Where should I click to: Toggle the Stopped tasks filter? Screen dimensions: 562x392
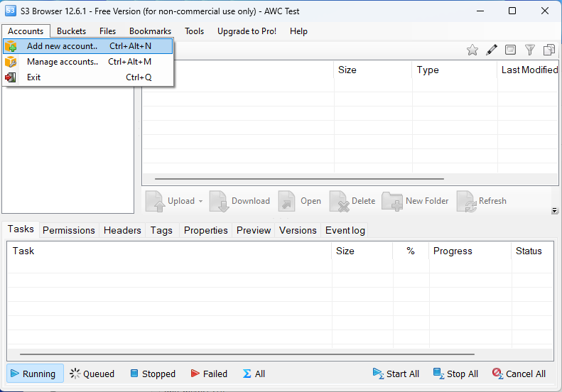(x=152, y=374)
